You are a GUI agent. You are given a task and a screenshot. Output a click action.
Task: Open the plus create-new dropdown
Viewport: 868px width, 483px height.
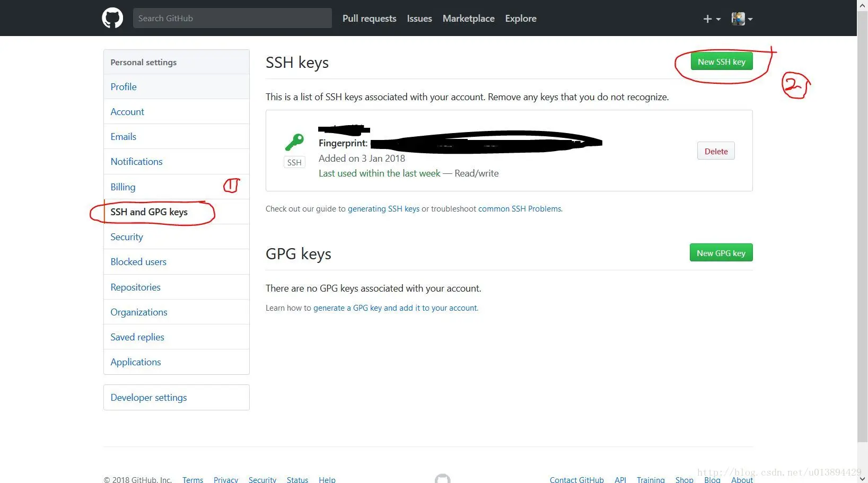coord(712,19)
